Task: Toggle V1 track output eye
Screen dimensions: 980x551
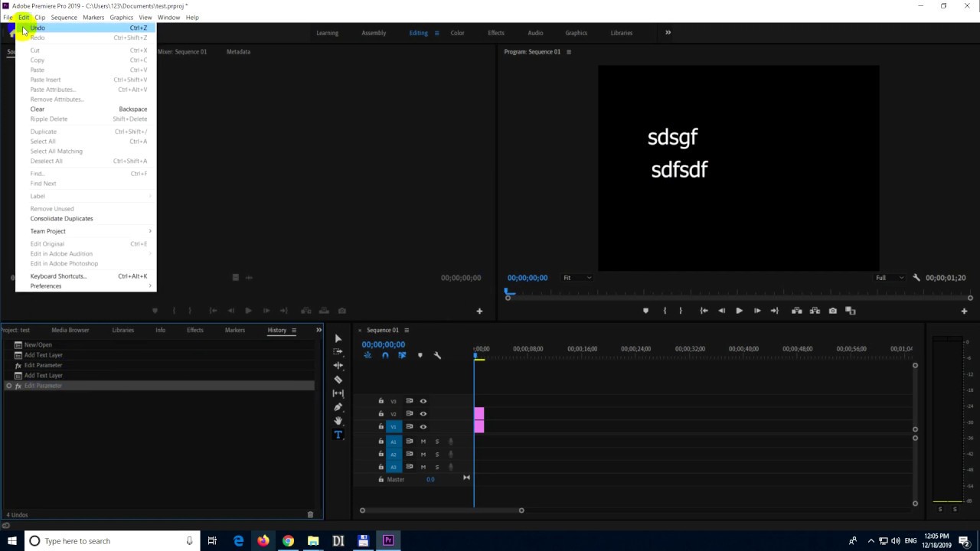Action: tap(423, 426)
